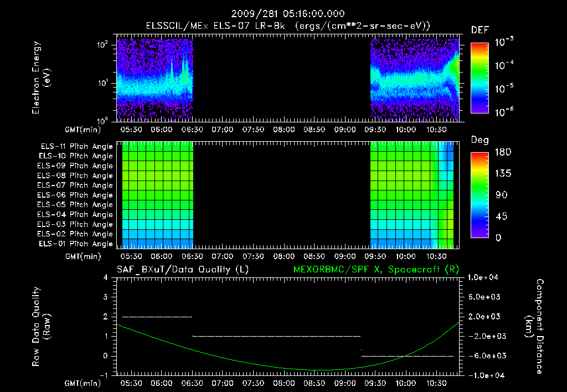This screenshot has width=567, height=392.
Task: Click the 10^-5 DEF scale value
Action: (504, 88)
